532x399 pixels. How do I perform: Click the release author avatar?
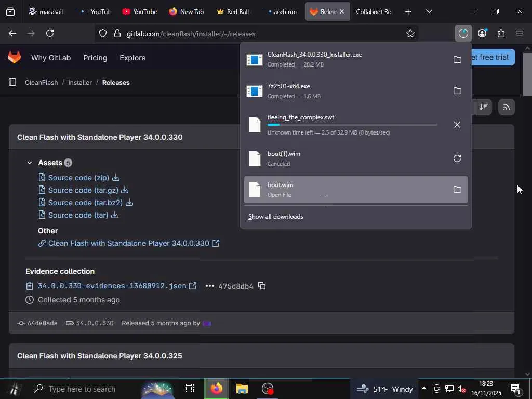point(207,323)
